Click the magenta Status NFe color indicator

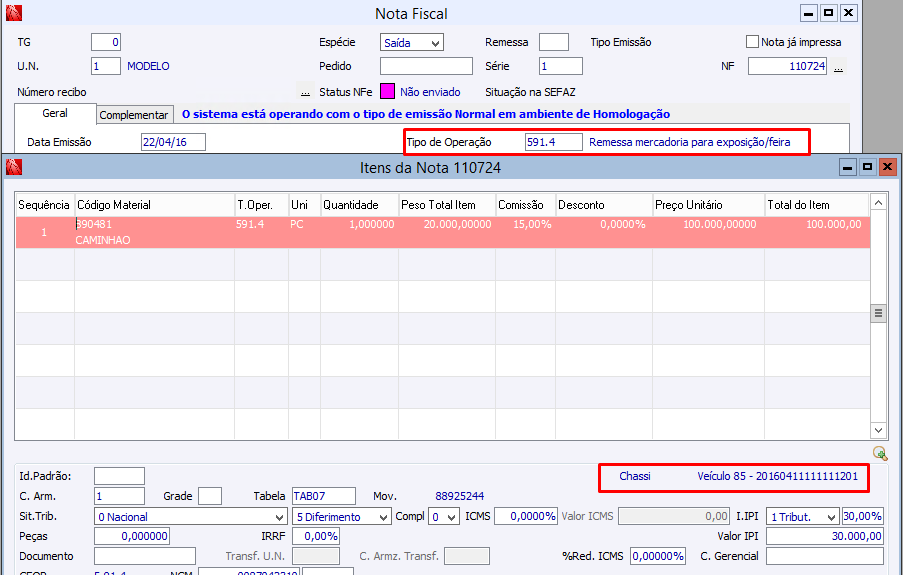[x=388, y=92]
